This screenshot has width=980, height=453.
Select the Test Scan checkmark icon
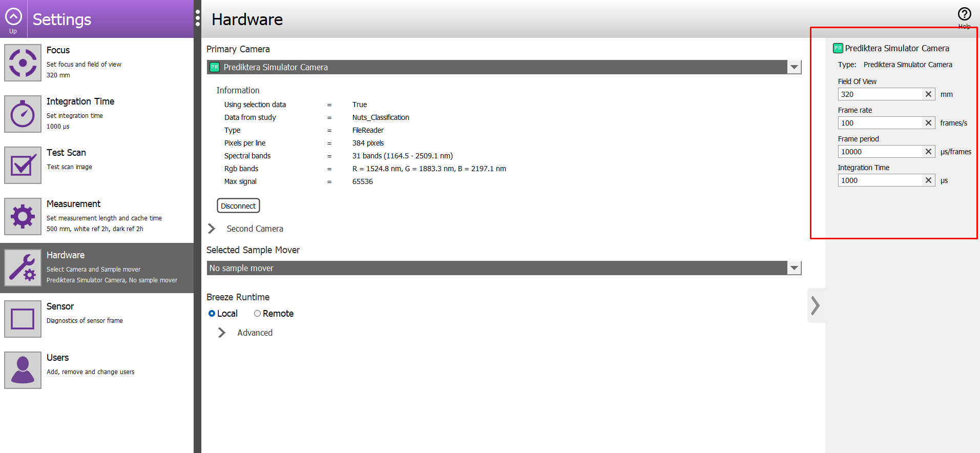(23, 165)
